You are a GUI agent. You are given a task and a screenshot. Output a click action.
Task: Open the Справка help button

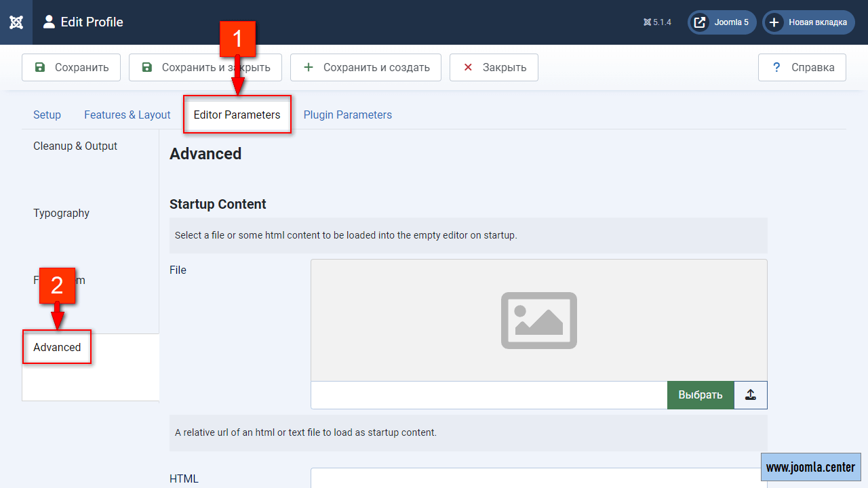pos(802,68)
